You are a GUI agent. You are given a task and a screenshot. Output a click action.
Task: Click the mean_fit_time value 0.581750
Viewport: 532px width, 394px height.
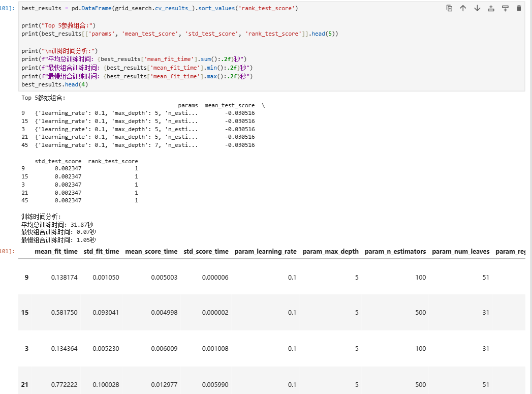point(64,313)
